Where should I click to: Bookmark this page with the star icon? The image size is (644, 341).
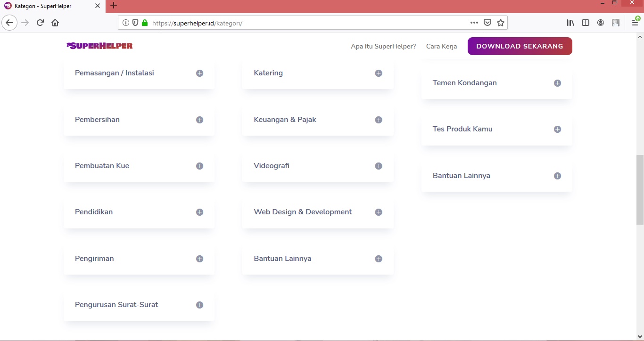(x=501, y=23)
